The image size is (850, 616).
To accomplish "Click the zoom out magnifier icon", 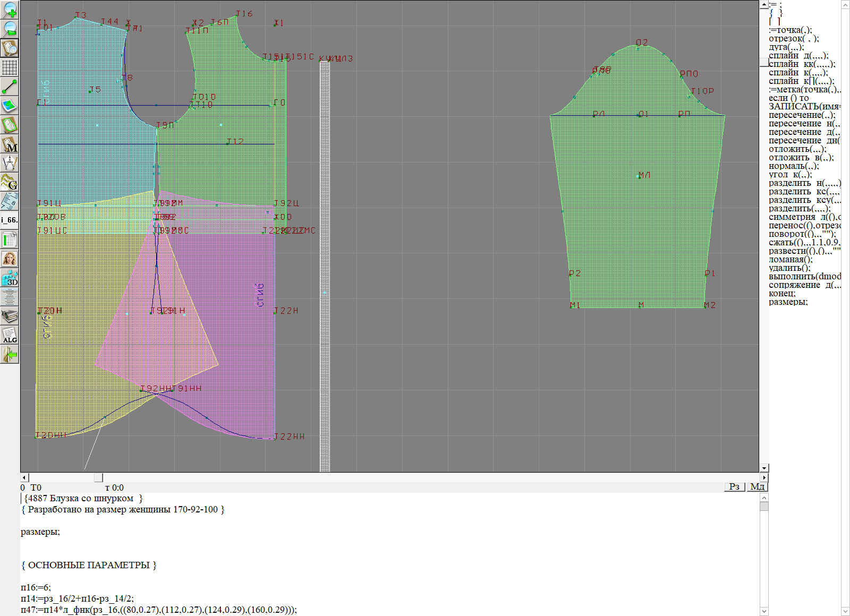I will point(10,29).
